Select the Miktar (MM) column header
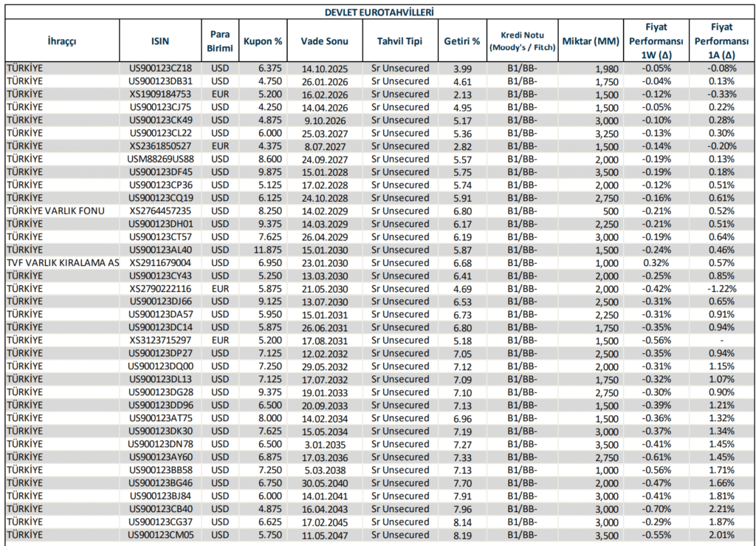This screenshot has height=546, width=756. tap(590, 41)
